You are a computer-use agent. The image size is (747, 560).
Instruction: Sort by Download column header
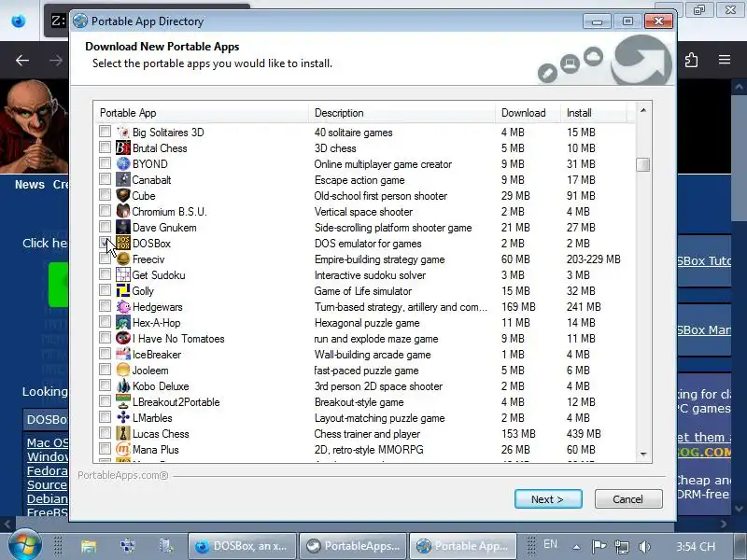(528, 113)
